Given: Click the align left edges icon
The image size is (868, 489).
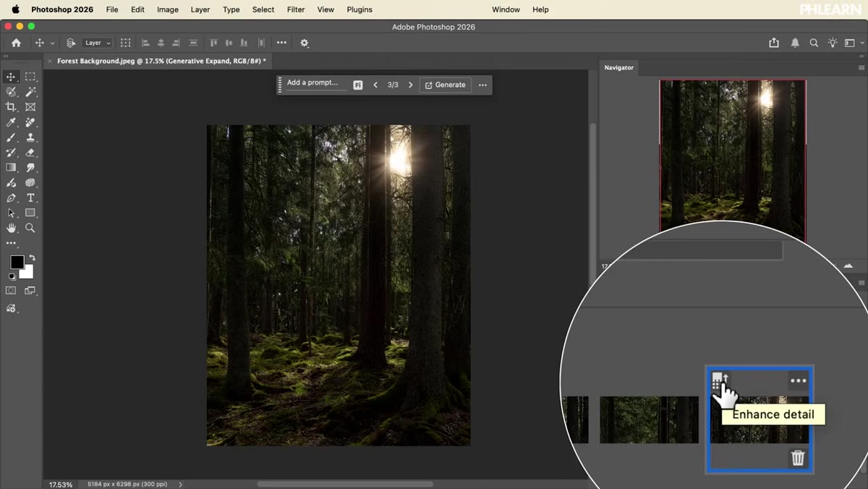Looking at the screenshot, I should pyautogui.click(x=145, y=43).
